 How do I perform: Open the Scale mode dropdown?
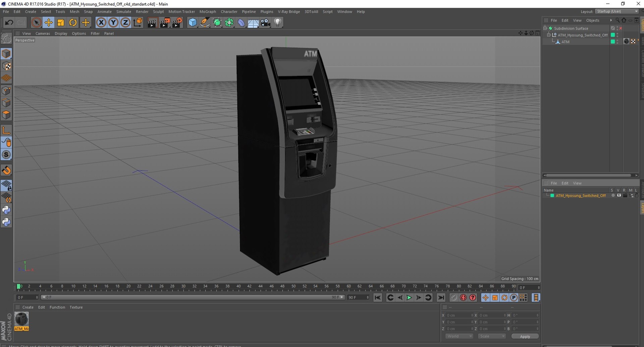pyautogui.click(x=492, y=336)
